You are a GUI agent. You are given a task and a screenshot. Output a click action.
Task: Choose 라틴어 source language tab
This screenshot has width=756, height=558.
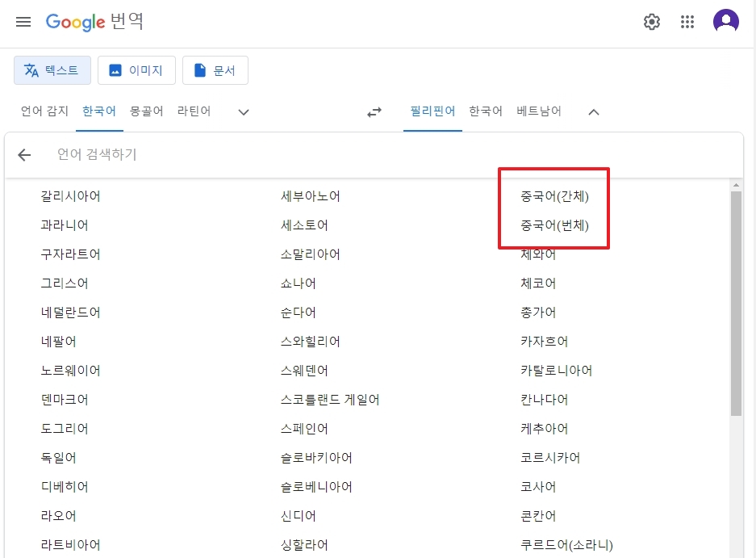194,111
